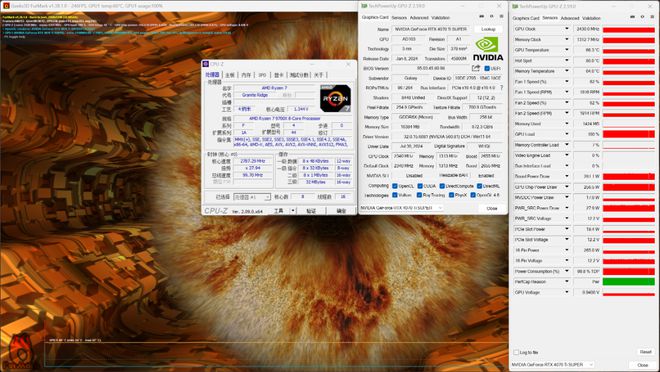
Task: Click the title bar icon of GPU-Z Sensors window
Action: point(515,6)
